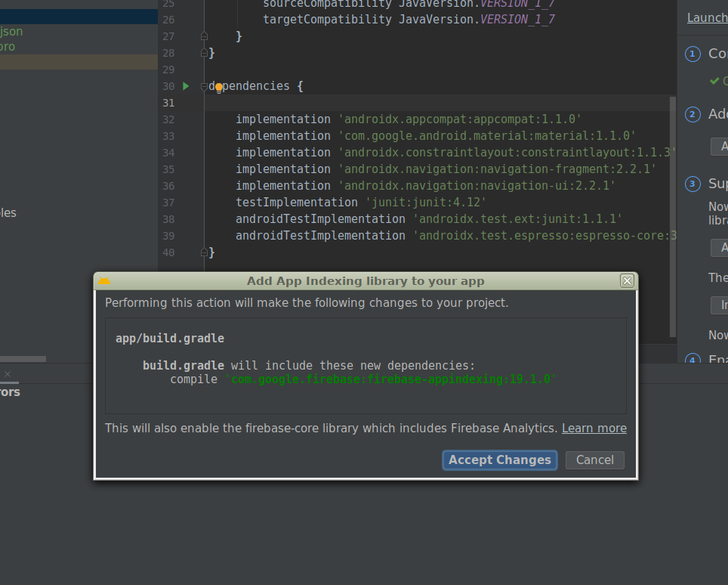The width and height of the screenshot is (728, 585).
Task: Click fold marker on line 28
Action: (204, 53)
